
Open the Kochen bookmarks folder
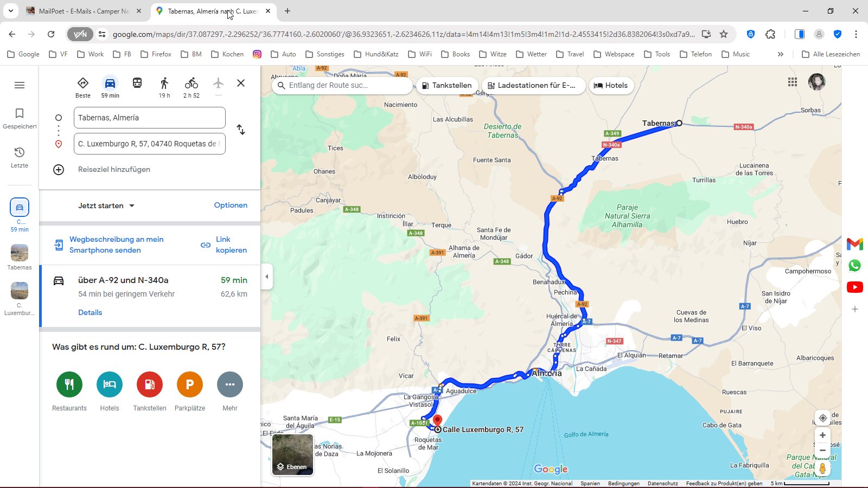pyautogui.click(x=227, y=54)
